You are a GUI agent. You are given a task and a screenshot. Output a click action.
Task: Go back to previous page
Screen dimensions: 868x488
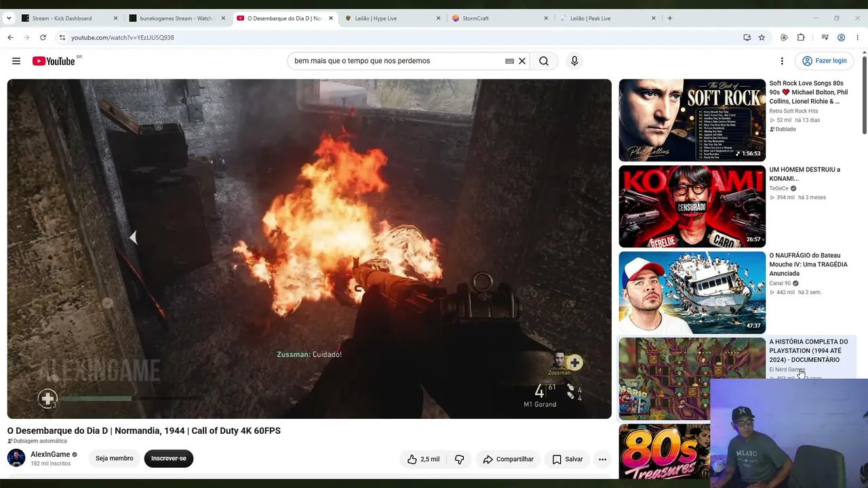[x=10, y=37]
